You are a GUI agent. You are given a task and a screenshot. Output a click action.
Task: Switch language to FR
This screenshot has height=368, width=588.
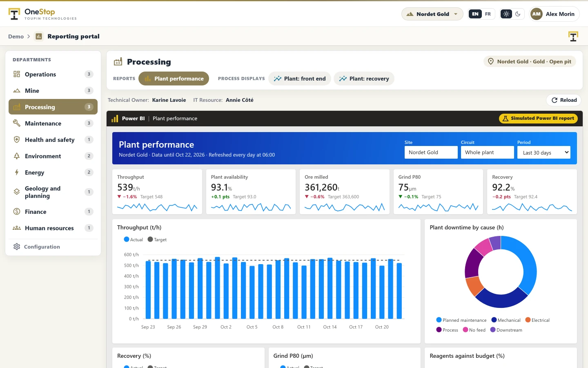click(x=488, y=14)
